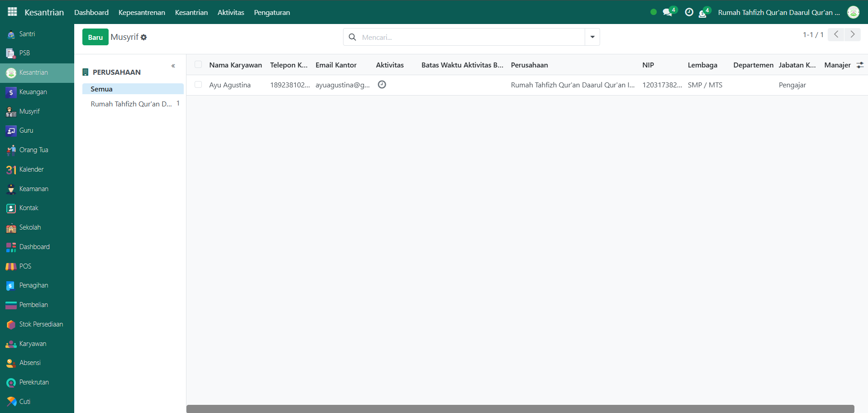The width and height of the screenshot is (868, 413).
Task: Click the activity clock icon for Ayu Agustina
Action: click(382, 85)
